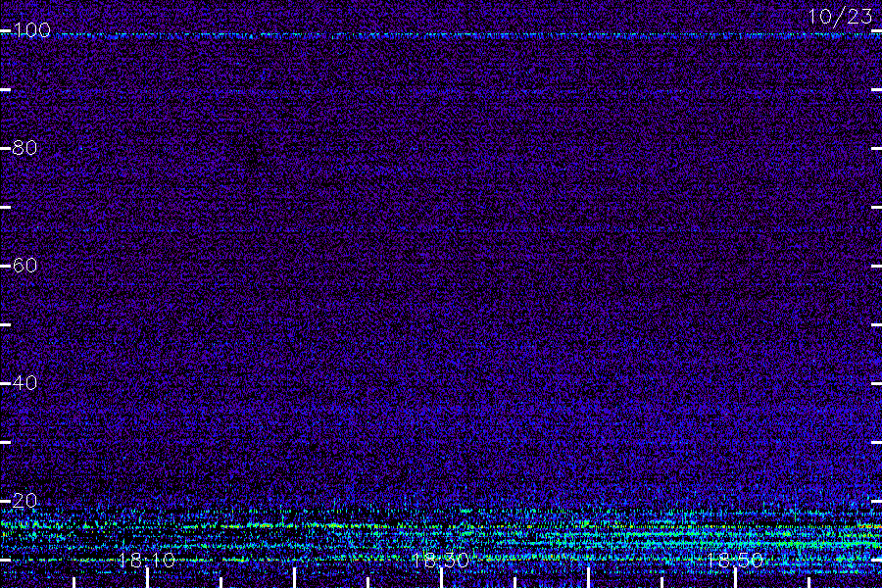The height and width of the screenshot is (588, 882).
Task: Click the 18:50 time axis label
Action: [735, 561]
